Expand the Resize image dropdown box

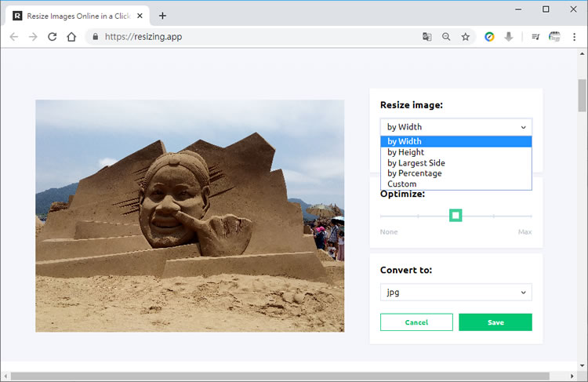tap(456, 127)
